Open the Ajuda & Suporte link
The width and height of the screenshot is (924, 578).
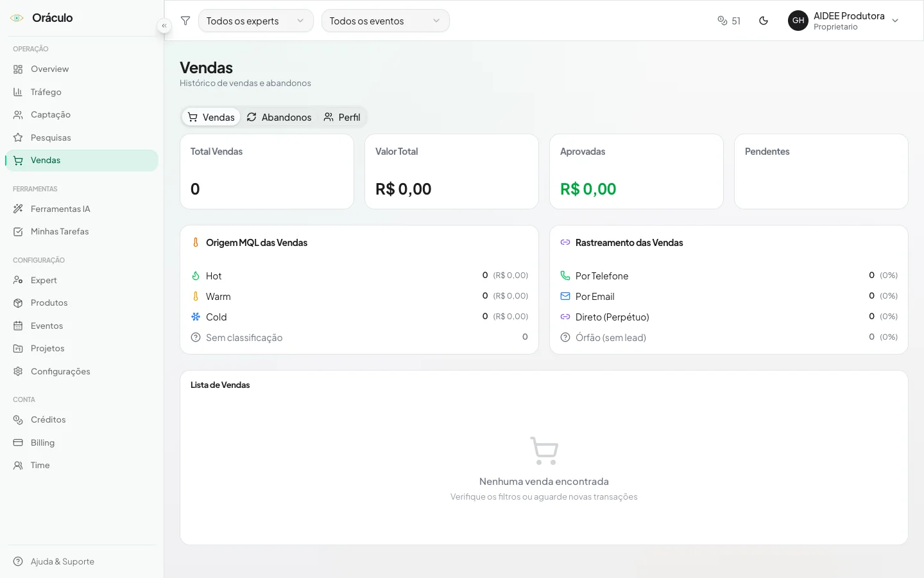click(x=81, y=561)
